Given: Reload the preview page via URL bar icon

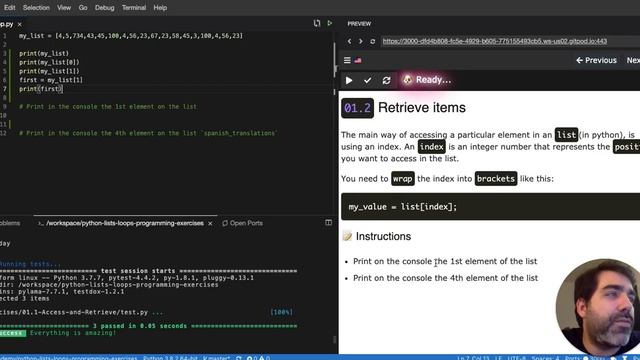Looking at the screenshot, I should (373, 41).
